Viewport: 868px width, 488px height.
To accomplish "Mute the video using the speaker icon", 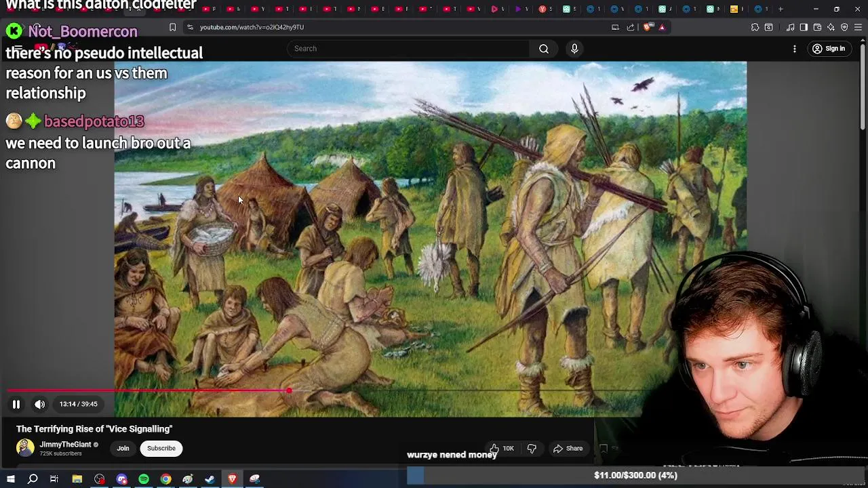I will (40, 404).
